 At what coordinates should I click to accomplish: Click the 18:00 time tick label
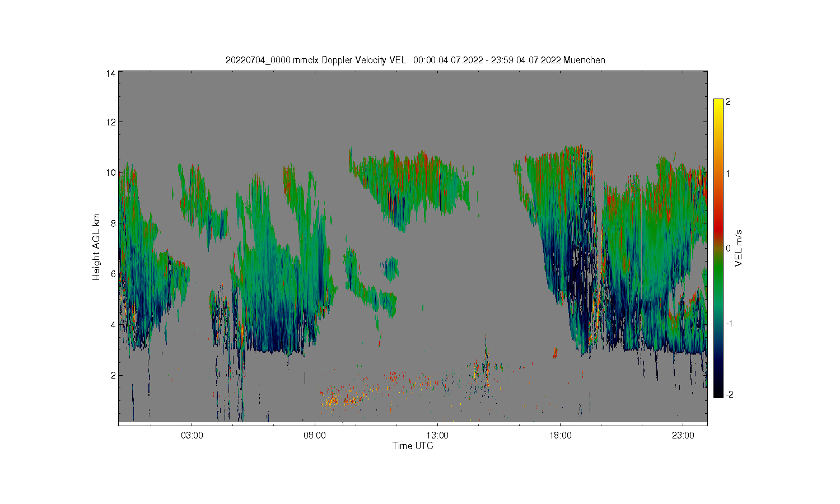560,435
